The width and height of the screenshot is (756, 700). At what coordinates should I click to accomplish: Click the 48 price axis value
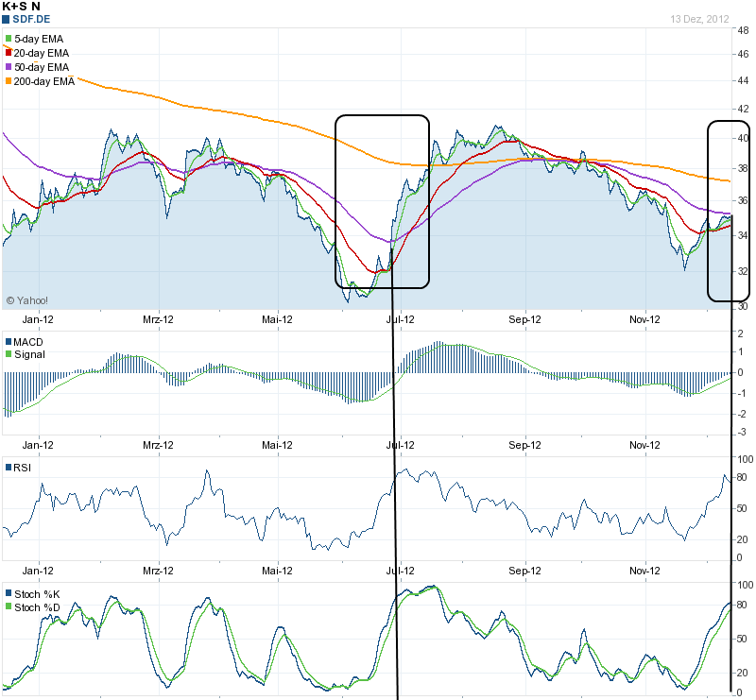coord(743,30)
